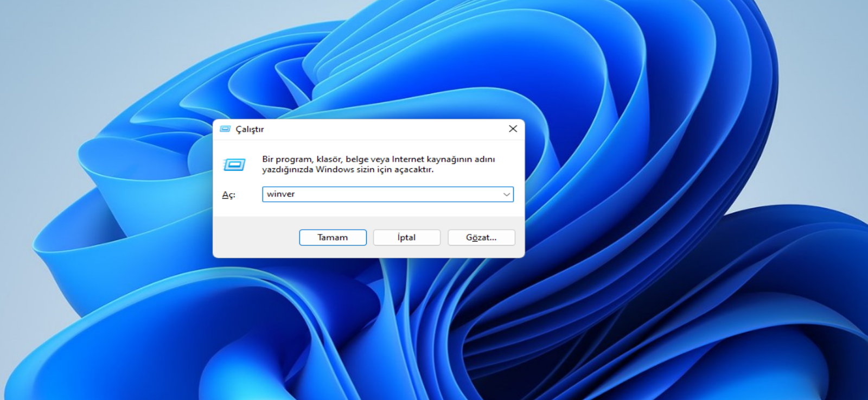Viewport: 868px width, 400px height.
Task: Open file browser with Gözat... button
Action: tap(481, 237)
